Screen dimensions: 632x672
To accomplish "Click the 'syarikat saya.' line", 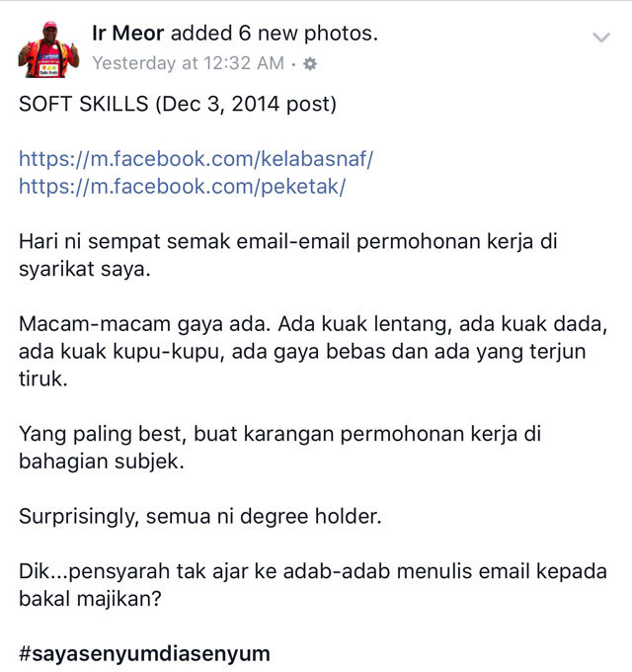I will tap(85, 269).
